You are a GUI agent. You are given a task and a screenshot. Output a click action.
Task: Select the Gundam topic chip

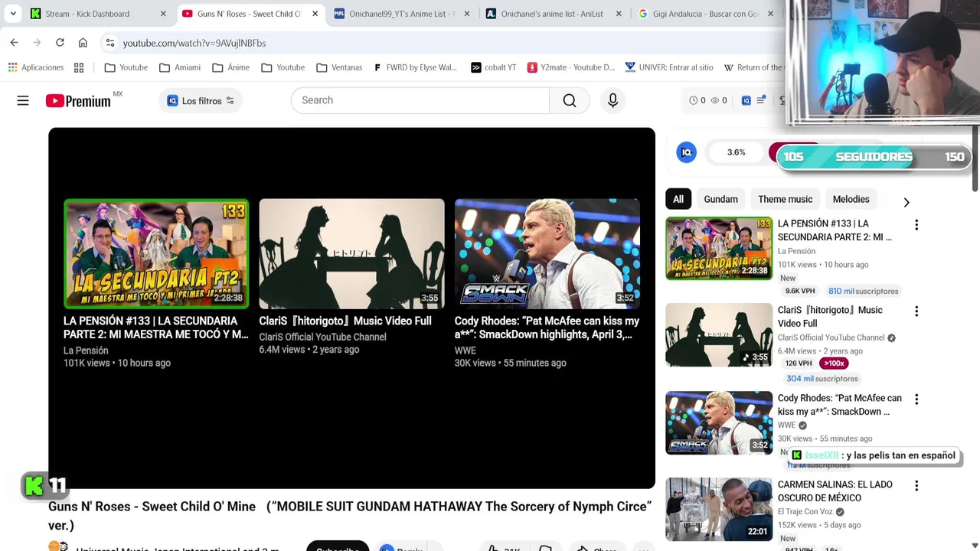pos(720,199)
